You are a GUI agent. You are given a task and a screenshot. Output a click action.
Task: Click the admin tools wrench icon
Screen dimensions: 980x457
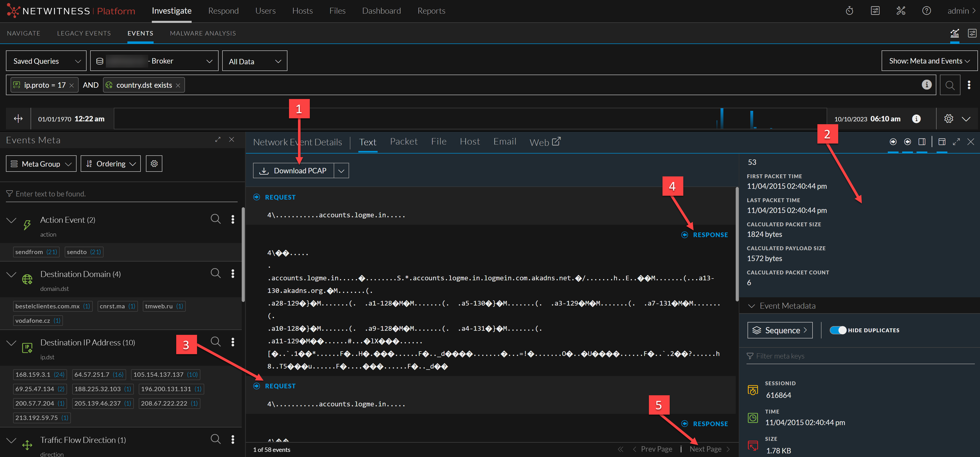tap(900, 11)
